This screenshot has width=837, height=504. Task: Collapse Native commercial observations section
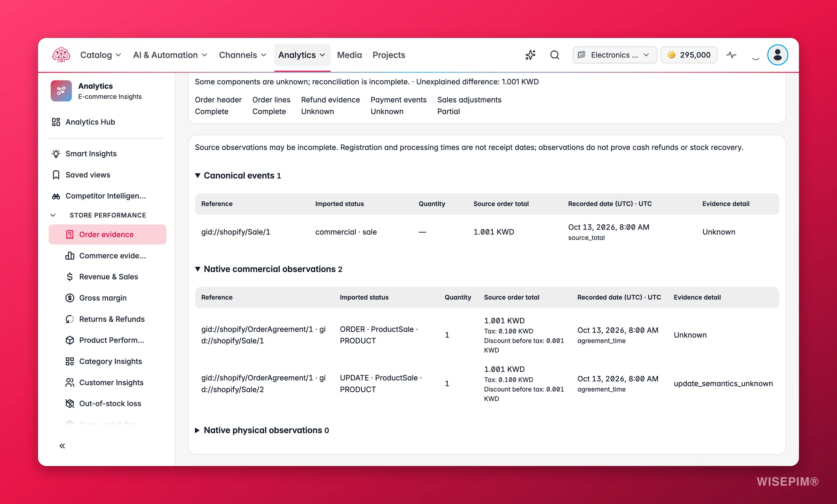point(269,269)
